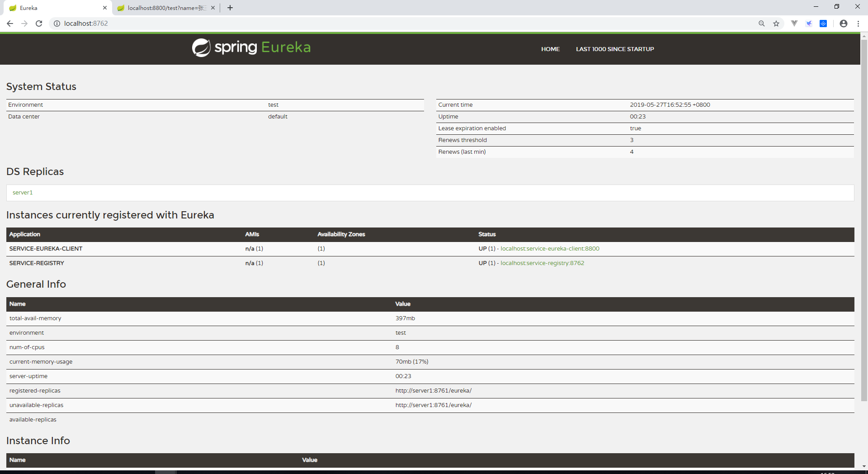The height and width of the screenshot is (474, 868).
Task: Reload the Eureka page
Action: [x=39, y=24]
